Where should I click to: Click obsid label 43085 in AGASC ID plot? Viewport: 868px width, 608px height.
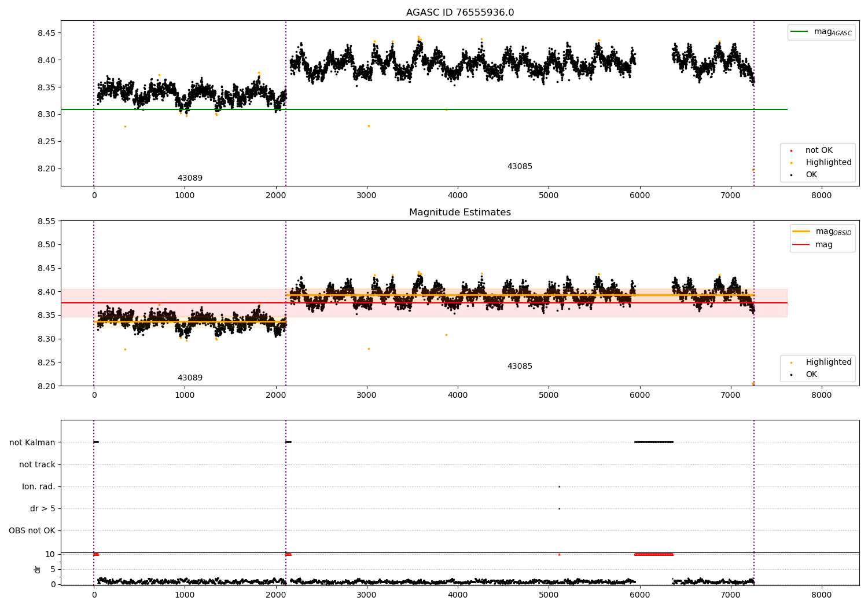point(520,167)
